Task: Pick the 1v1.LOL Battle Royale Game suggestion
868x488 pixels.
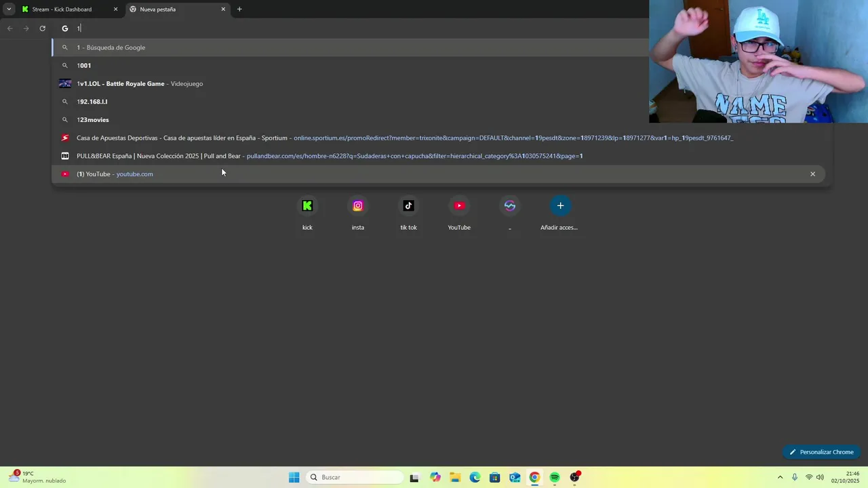Action: (350, 83)
